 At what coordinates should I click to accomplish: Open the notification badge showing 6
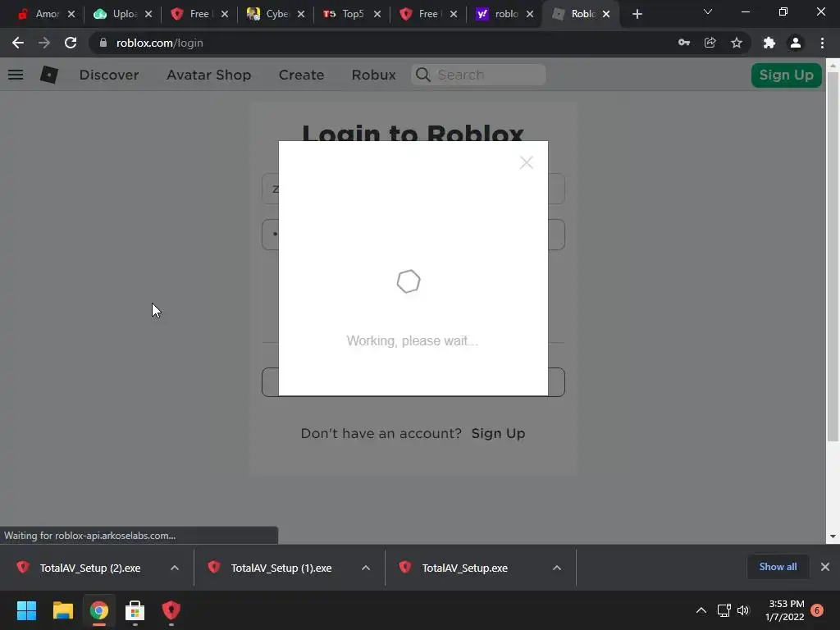pyautogui.click(x=817, y=610)
